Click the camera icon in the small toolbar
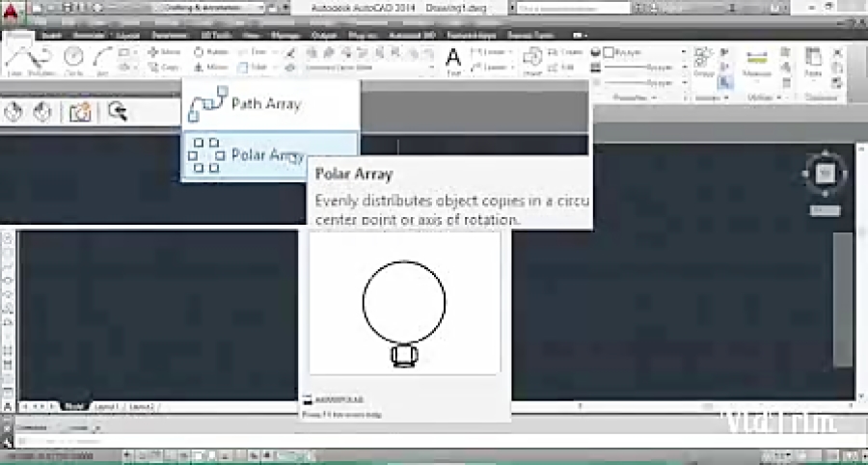Image resolution: width=868 pixels, height=465 pixels. tap(80, 112)
